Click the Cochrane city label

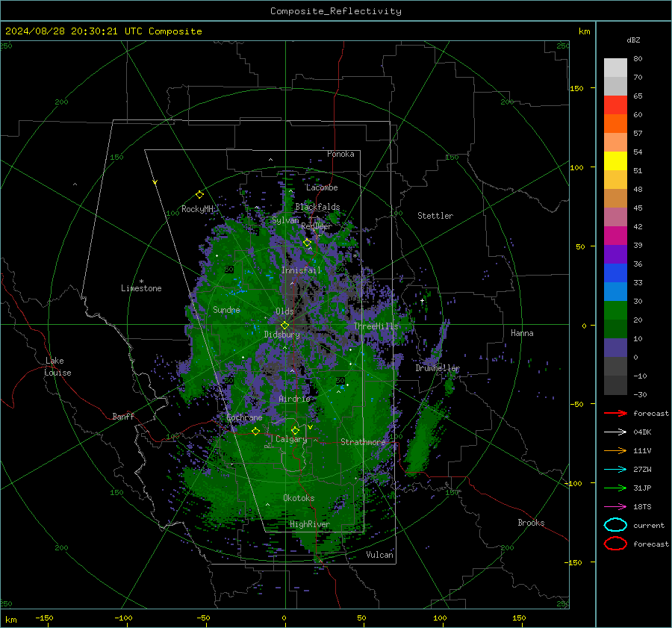click(244, 417)
